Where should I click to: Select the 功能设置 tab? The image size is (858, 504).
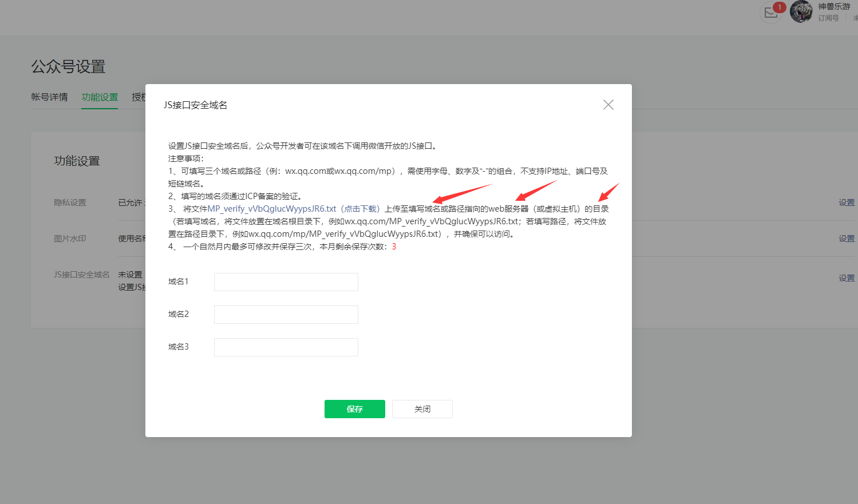coord(100,97)
